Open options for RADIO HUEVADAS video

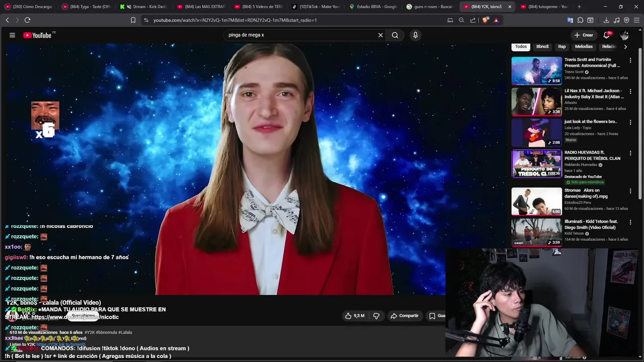pos(630,153)
